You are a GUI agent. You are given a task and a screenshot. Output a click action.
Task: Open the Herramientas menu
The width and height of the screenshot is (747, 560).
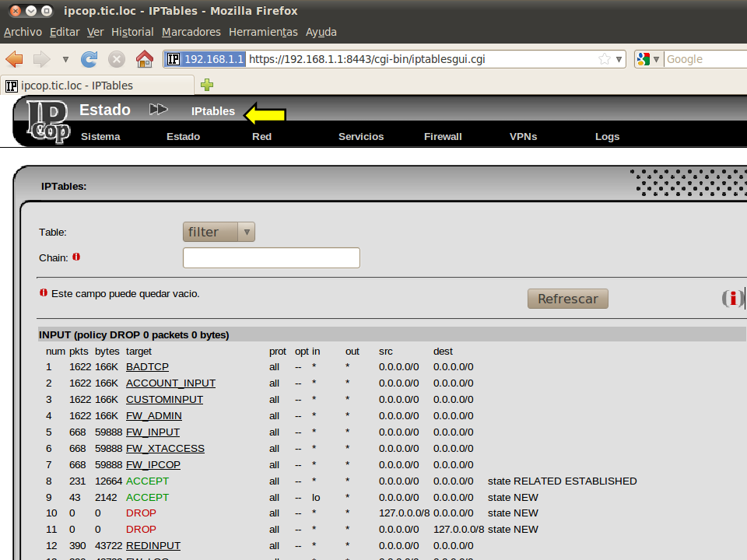pos(263,32)
